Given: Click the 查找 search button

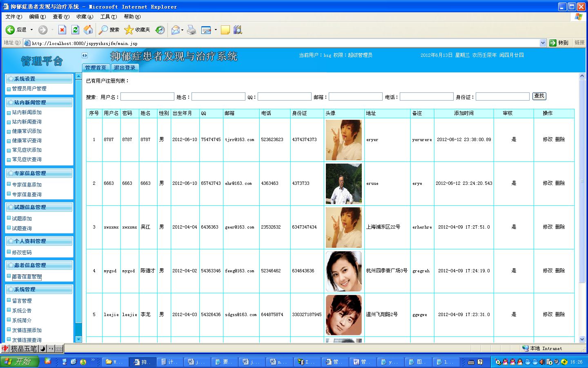Looking at the screenshot, I should pyautogui.click(x=539, y=96).
